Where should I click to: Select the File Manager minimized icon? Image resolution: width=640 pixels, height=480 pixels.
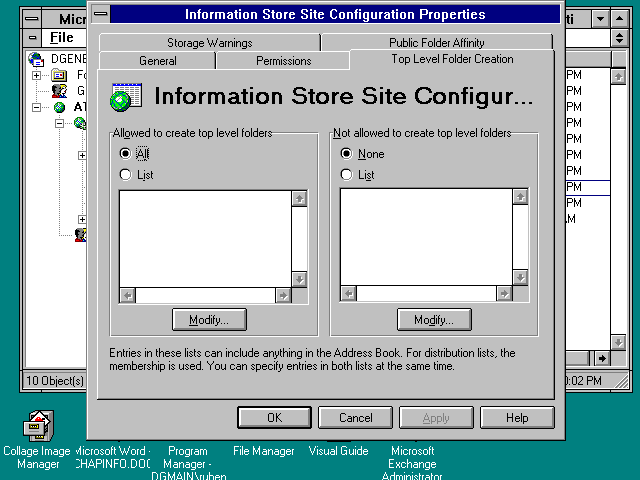click(264, 451)
